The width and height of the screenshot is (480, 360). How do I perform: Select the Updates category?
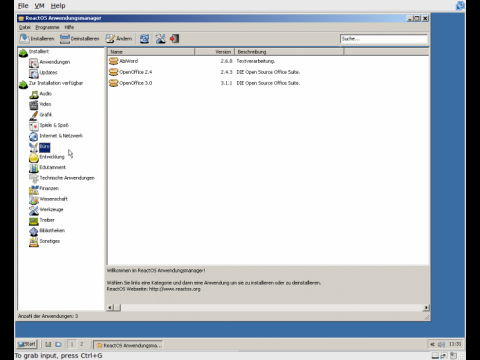click(48, 72)
